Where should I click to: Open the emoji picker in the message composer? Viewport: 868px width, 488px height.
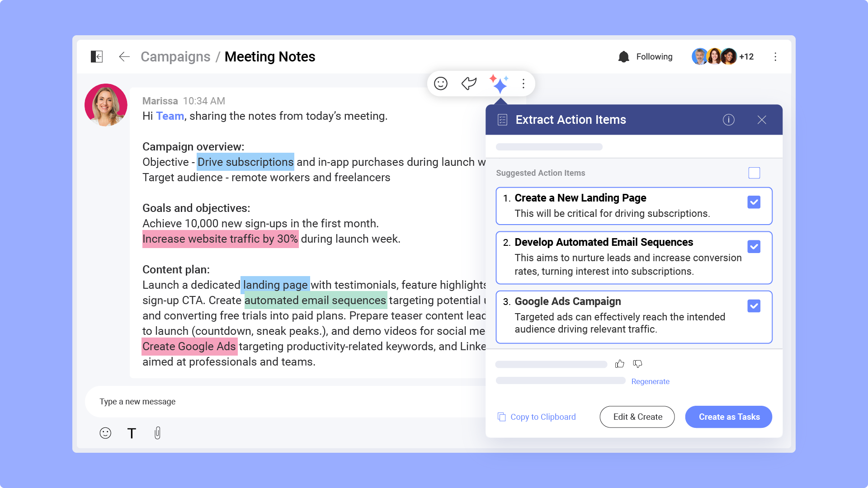[x=105, y=433]
